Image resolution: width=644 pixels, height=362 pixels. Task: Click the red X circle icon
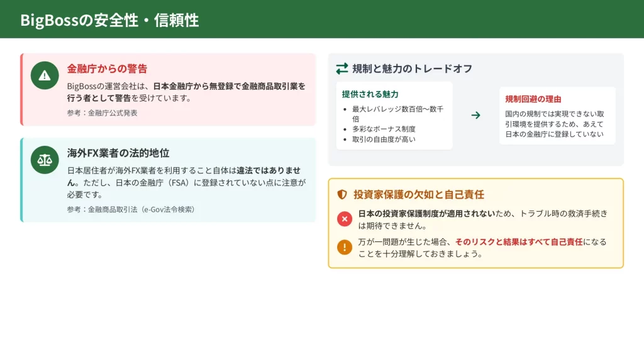[x=344, y=219]
